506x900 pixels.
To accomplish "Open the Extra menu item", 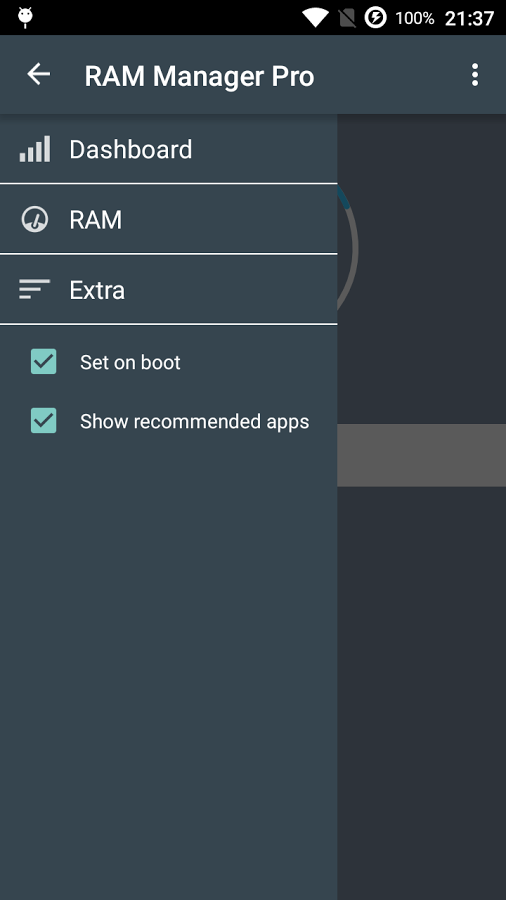I will click(x=169, y=290).
